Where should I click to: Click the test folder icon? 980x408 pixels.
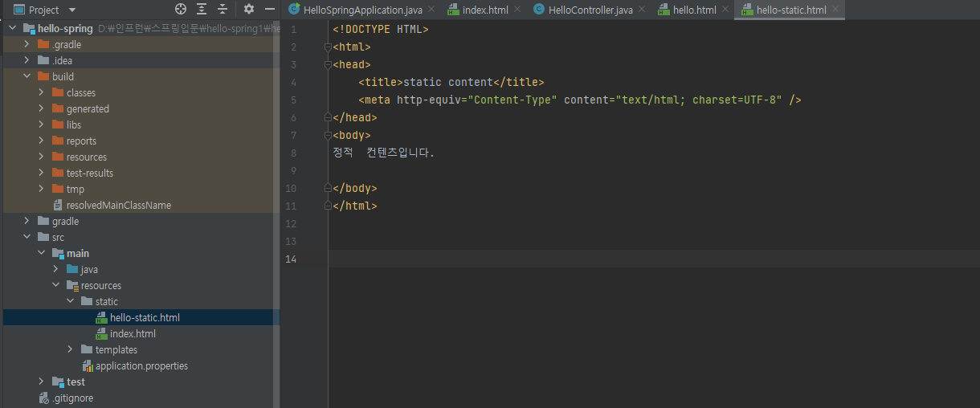58,381
